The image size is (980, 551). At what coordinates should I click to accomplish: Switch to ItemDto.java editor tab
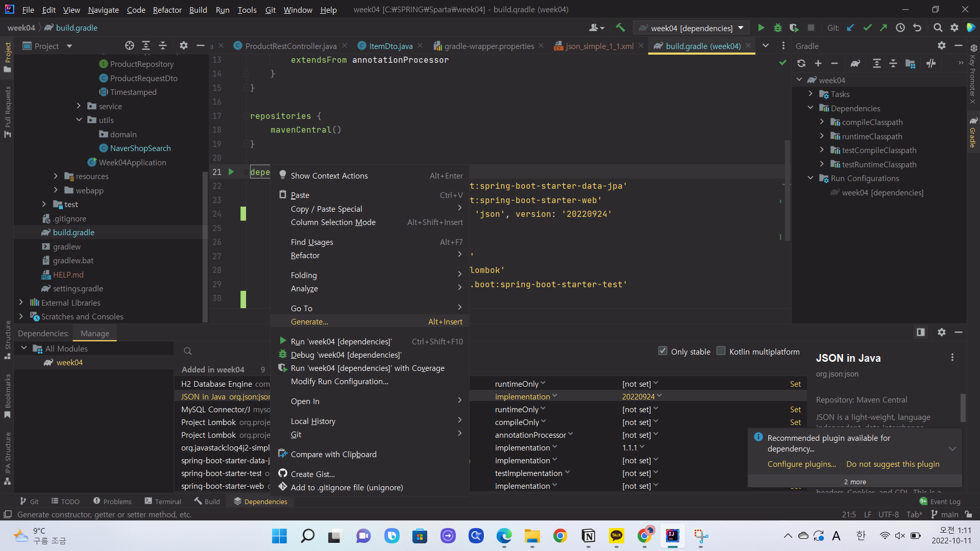click(390, 46)
